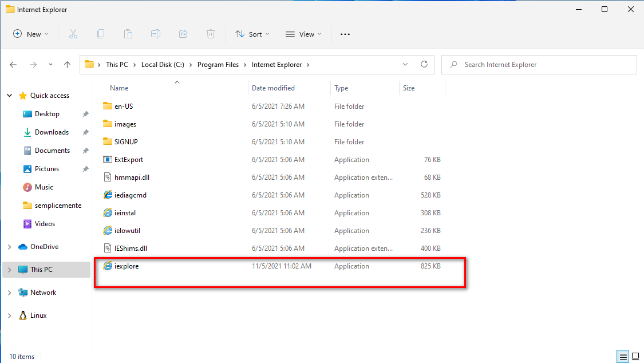Click the 528 KB size value
This screenshot has height=363, width=644.
pyautogui.click(x=430, y=195)
